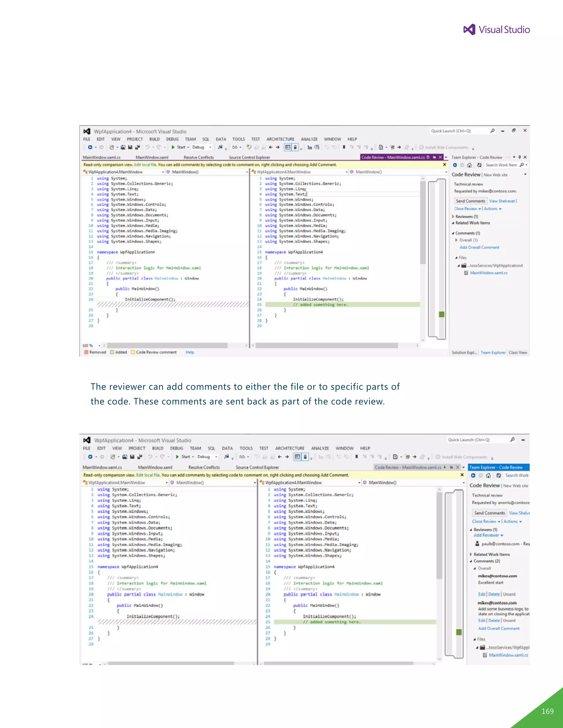Click green Start play icon in upper screenshot
The width and height of the screenshot is (563, 728).
point(173,147)
